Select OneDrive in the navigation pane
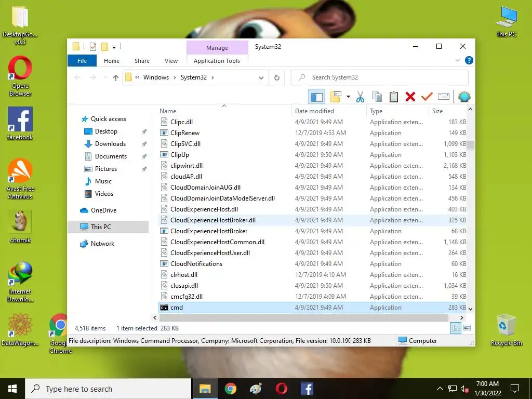The height and width of the screenshot is (399, 532). tap(103, 210)
